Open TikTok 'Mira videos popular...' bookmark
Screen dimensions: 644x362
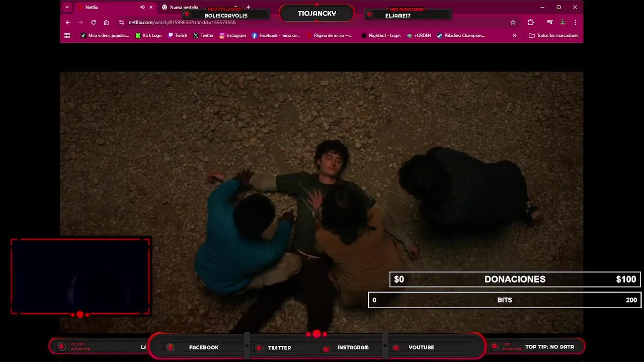[x=105, y=35]
